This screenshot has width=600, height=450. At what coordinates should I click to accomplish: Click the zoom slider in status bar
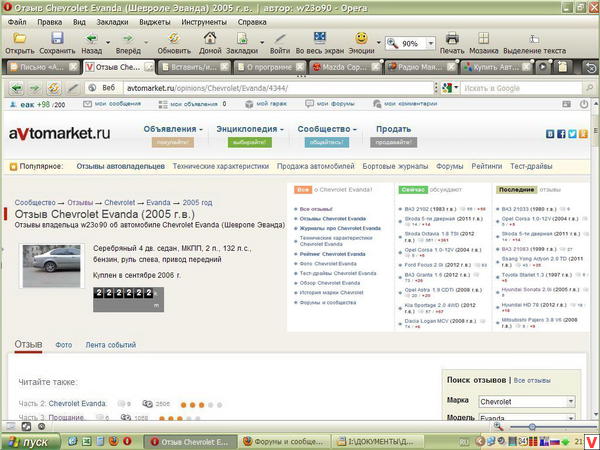532,427
